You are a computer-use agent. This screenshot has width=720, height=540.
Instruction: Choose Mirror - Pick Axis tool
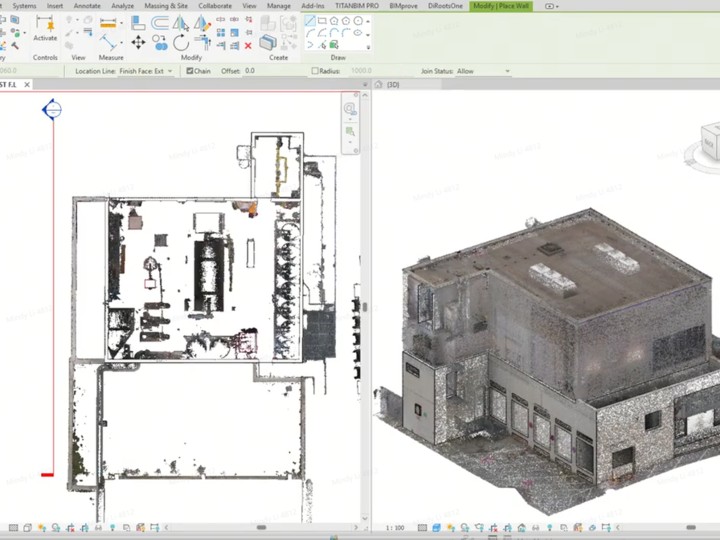tap(181, 23)
